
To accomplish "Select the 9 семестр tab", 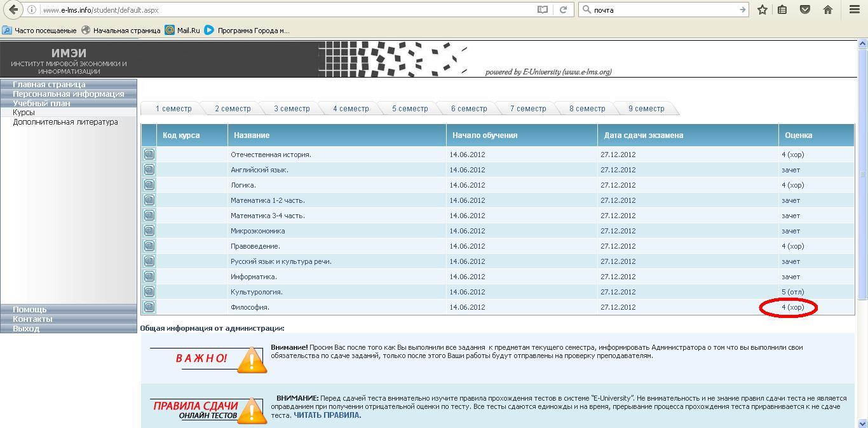I will click(x=646, y=109).
